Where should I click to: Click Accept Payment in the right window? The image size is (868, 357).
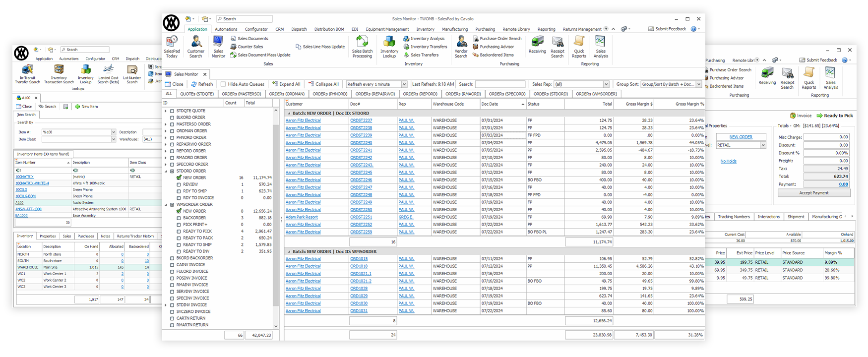[x=814, y=193]
